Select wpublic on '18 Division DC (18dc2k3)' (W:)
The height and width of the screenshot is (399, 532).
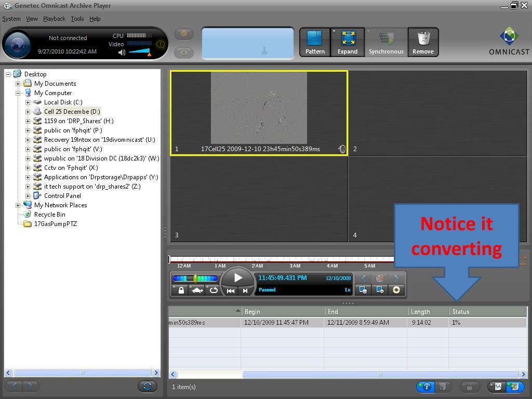101,158
